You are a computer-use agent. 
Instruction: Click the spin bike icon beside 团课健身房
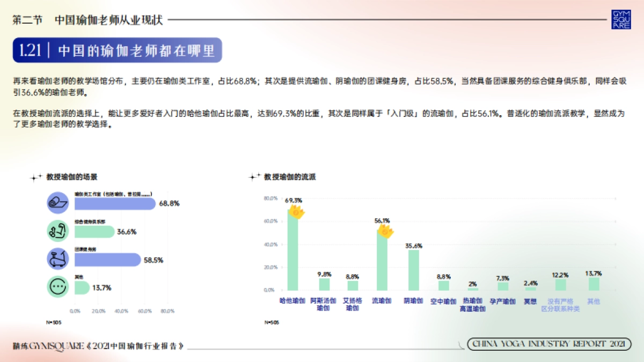[58, 258]
